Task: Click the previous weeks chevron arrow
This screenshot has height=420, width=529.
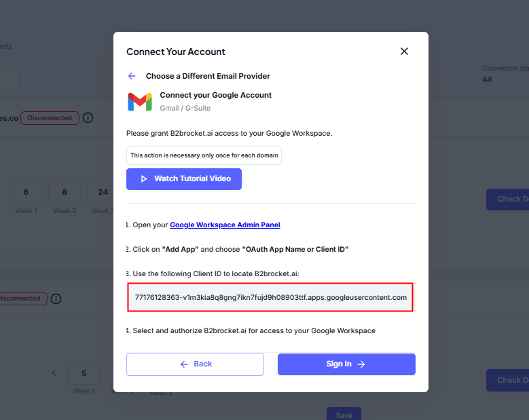Action: point(54,373)
